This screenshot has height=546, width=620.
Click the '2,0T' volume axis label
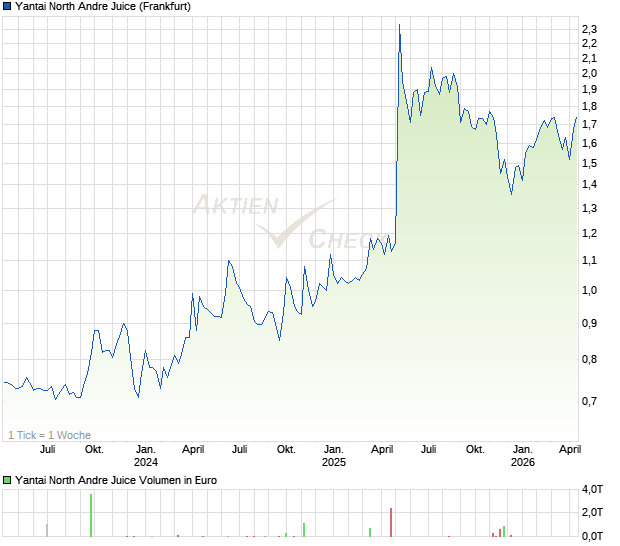coord(592,512)
